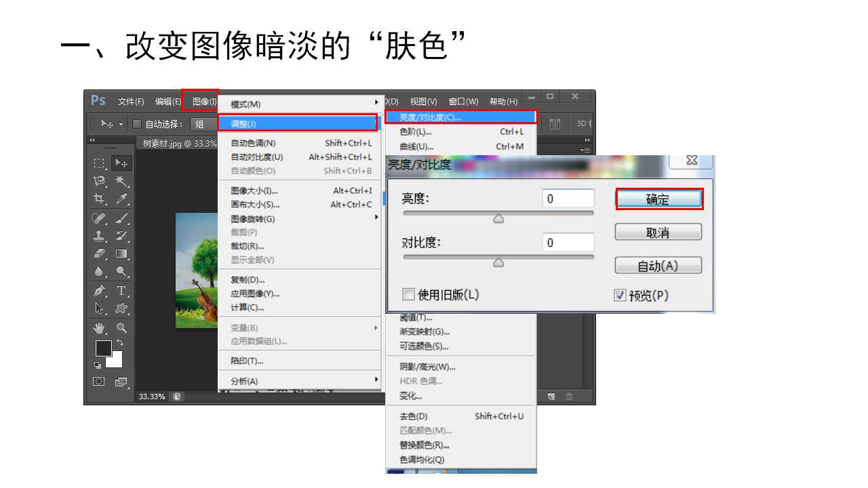Select the Custom Shape tool
This screenshot has width=868, height=488.
pos(122,308)
